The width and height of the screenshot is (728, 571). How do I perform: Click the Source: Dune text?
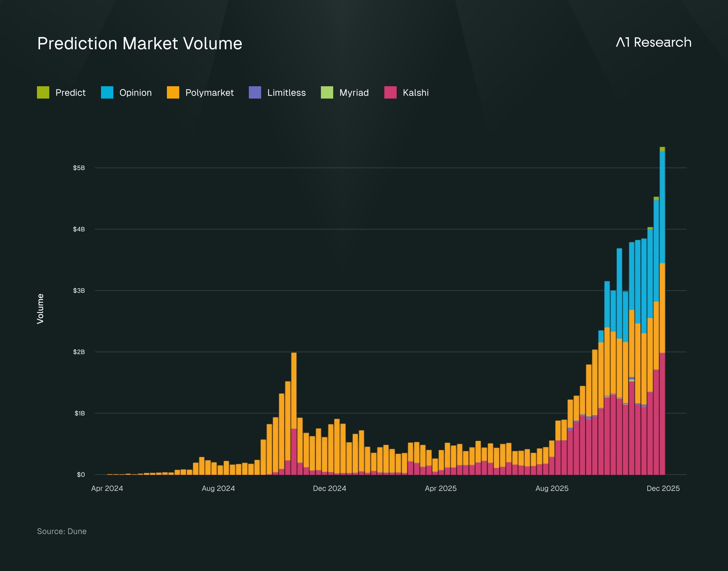[x=62, y=531]
